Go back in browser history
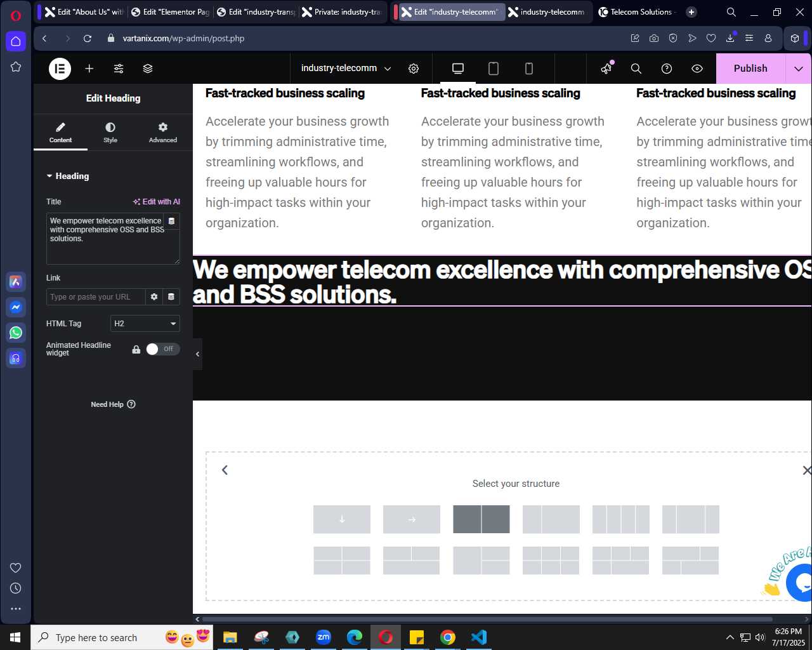 coord(44,38)
